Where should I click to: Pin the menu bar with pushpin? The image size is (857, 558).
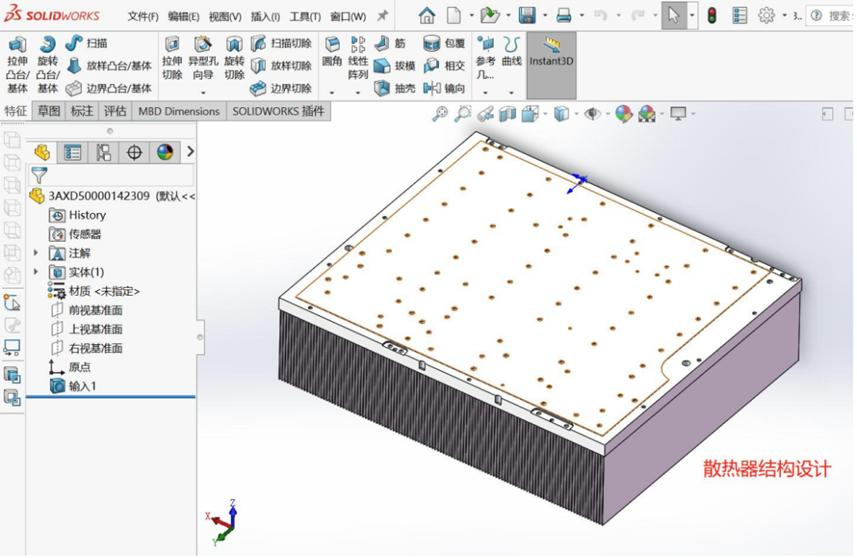click(382, 16)
